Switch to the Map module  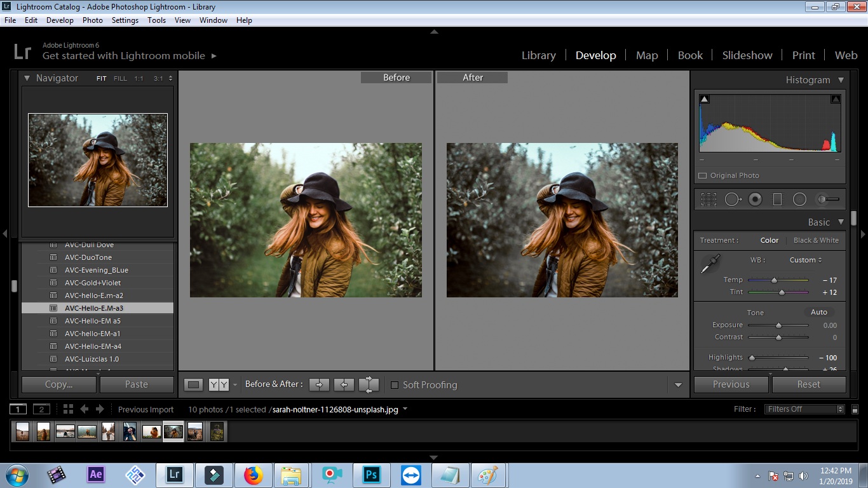(647, 55)
